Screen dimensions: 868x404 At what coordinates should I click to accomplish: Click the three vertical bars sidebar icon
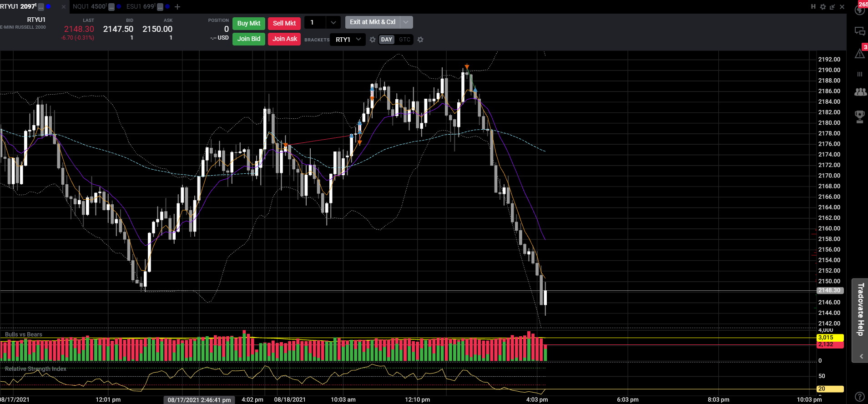coord(859,74)
